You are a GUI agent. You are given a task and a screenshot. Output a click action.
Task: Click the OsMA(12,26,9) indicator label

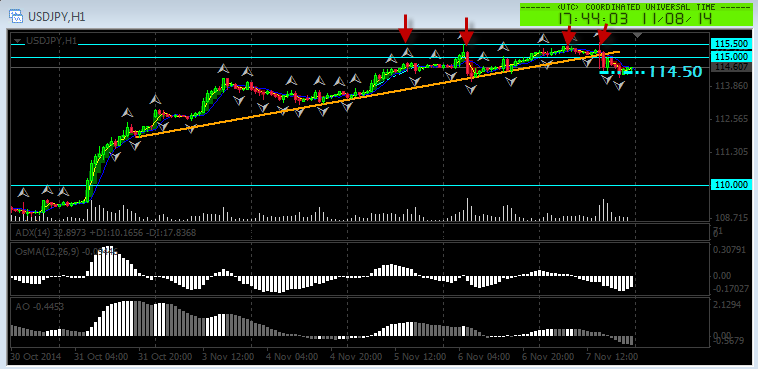click(67, 251)
